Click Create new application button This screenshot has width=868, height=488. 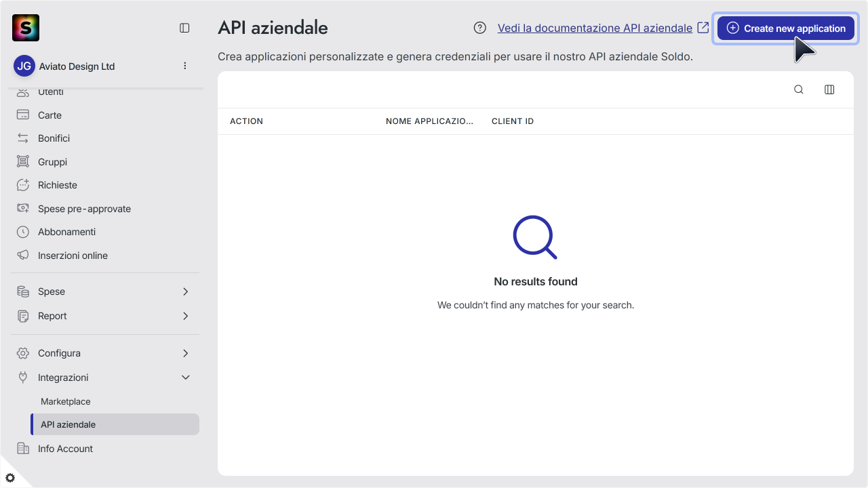pos(785,28)
